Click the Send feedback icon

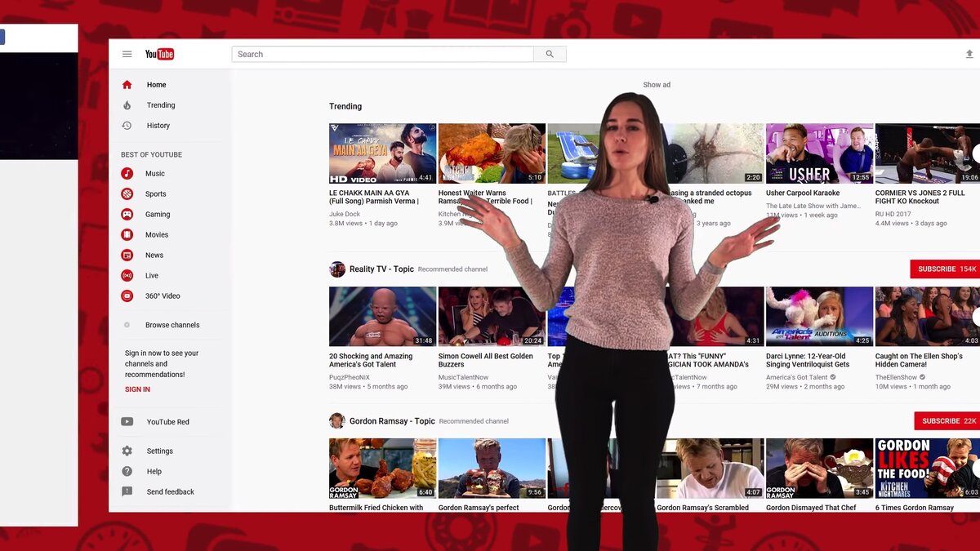[127, 491]
